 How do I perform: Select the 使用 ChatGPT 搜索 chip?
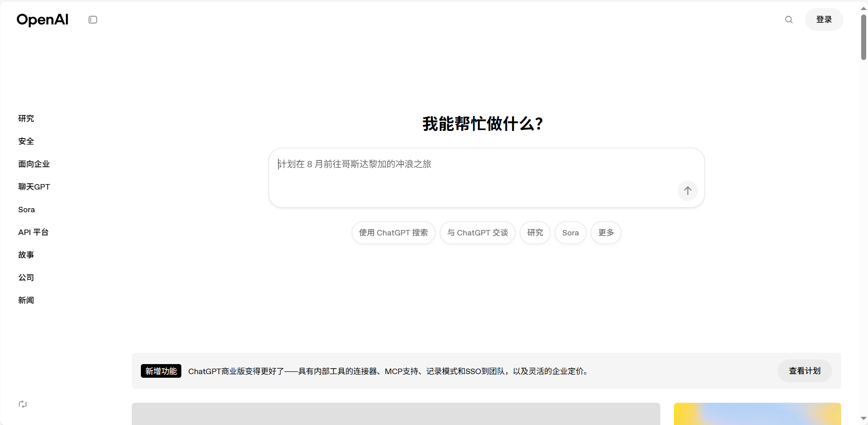click(x=393, y=233)
